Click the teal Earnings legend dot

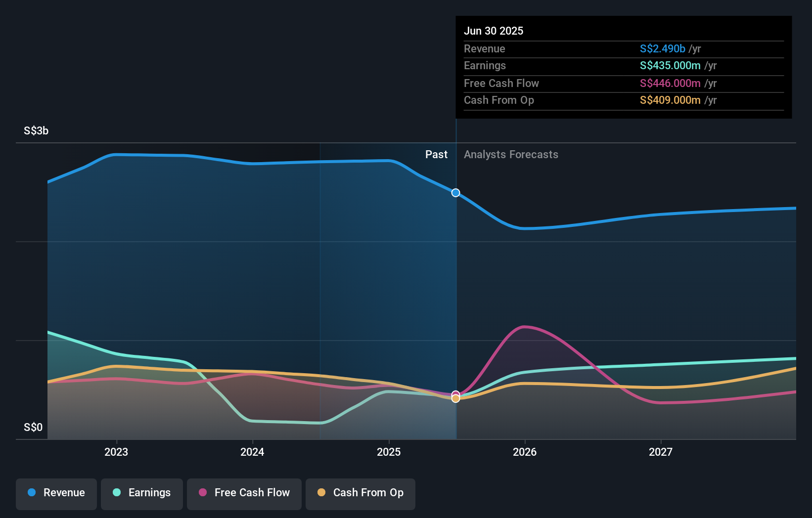[117, 492]
